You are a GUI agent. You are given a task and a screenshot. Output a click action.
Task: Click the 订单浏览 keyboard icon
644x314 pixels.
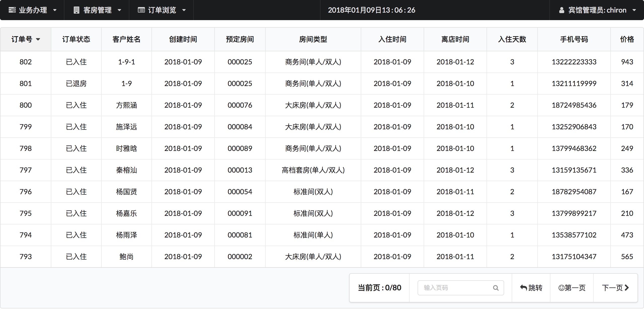click(x=141, y=10)
